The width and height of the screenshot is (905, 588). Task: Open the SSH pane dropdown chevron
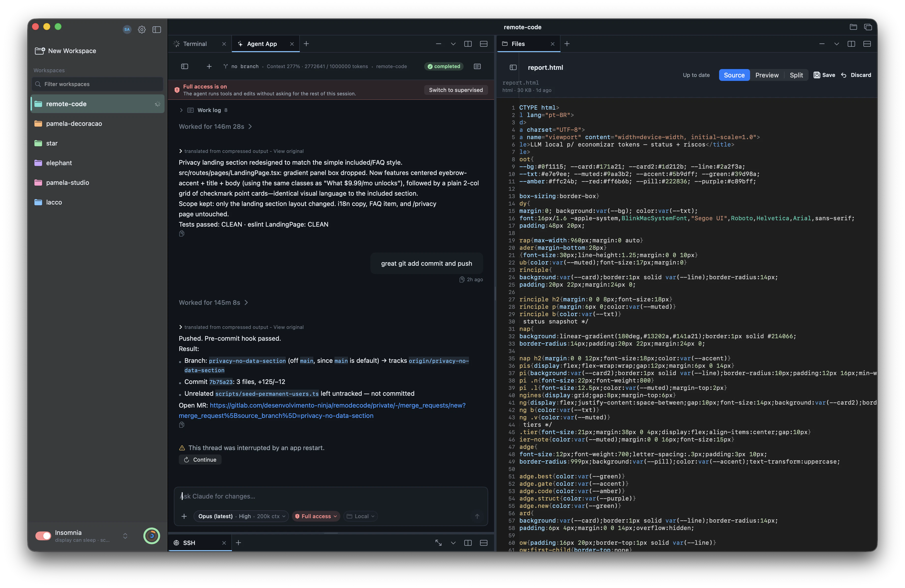coord(453,543)
